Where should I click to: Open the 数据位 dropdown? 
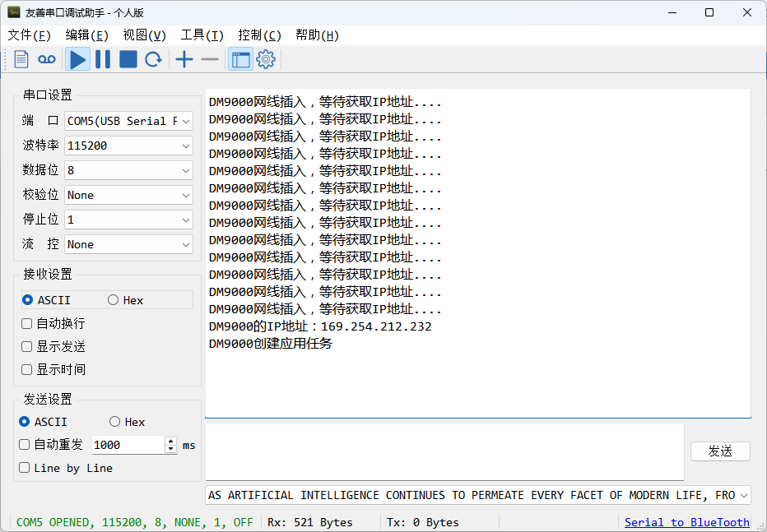click(x=128, y=170)
